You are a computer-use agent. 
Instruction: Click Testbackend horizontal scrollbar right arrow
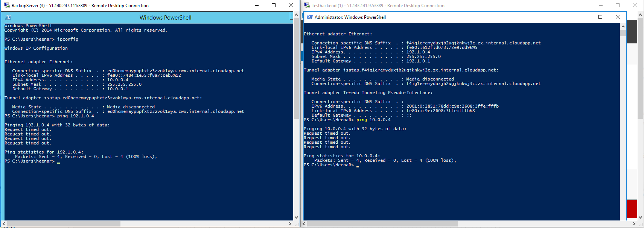point(634,223)
